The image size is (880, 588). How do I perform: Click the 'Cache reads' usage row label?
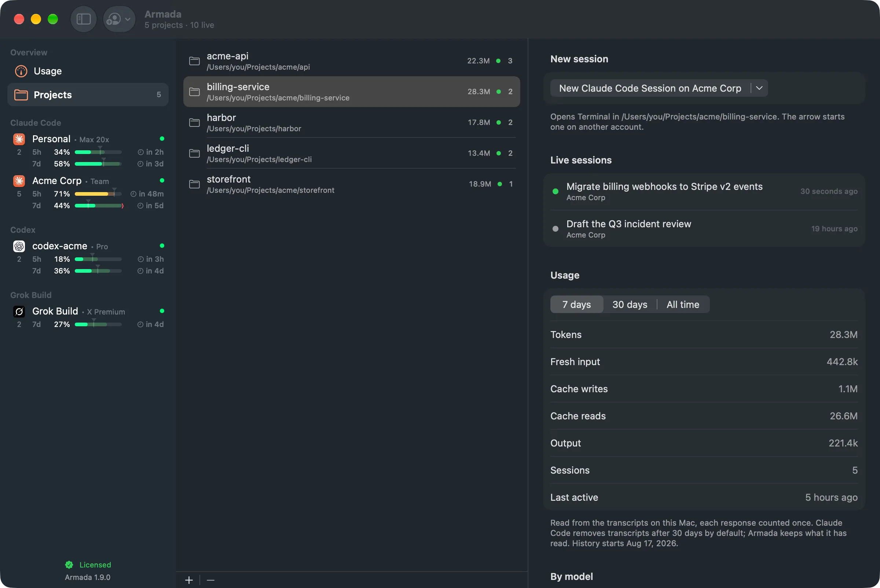(x=577, y=416)
